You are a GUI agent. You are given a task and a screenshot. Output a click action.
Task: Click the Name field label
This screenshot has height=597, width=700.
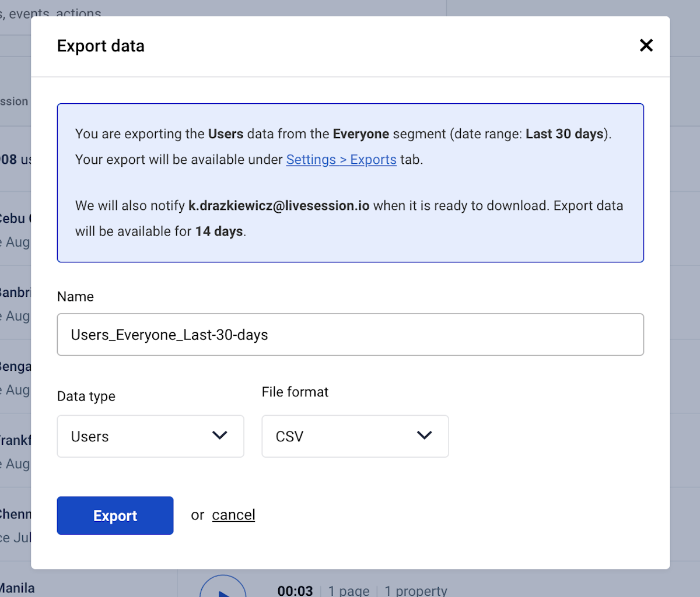click(x=75, y=297)
